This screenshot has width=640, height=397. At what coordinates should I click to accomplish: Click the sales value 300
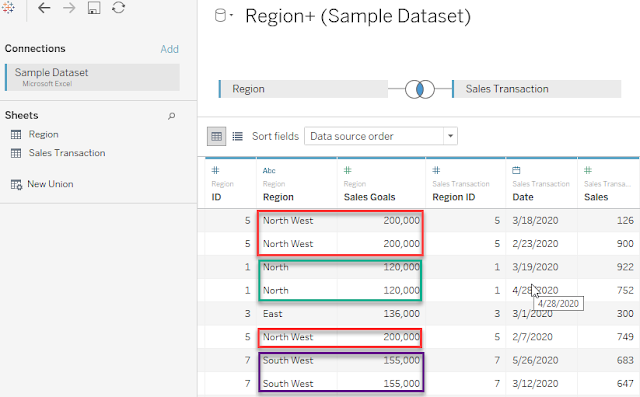point(625,314)
